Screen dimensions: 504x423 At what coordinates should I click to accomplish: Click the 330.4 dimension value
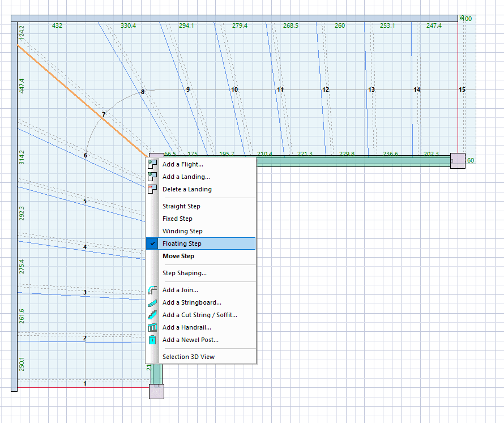[x=128, y=25]
